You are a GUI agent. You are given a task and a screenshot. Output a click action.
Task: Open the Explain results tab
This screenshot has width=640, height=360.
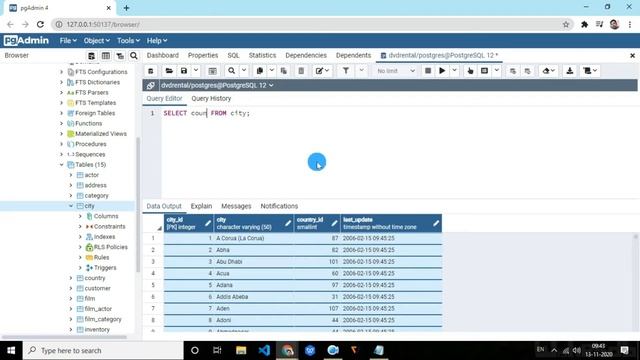(x=201, y=206)
